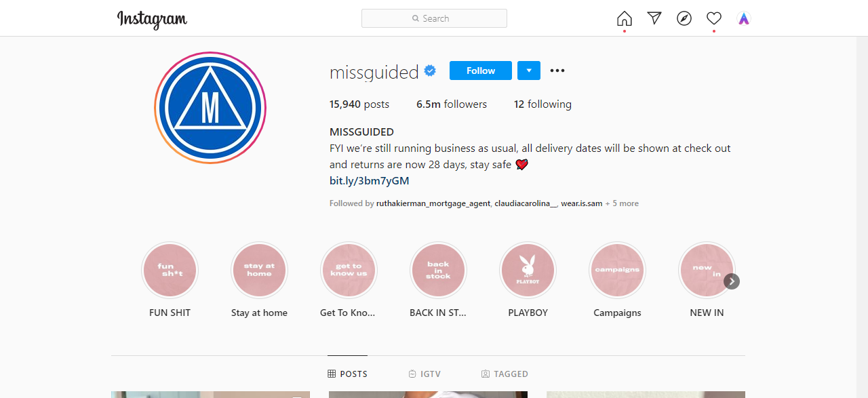Open your profile avatar menu
The height and width of the screenshot is (398, 868).
[744, 18]
